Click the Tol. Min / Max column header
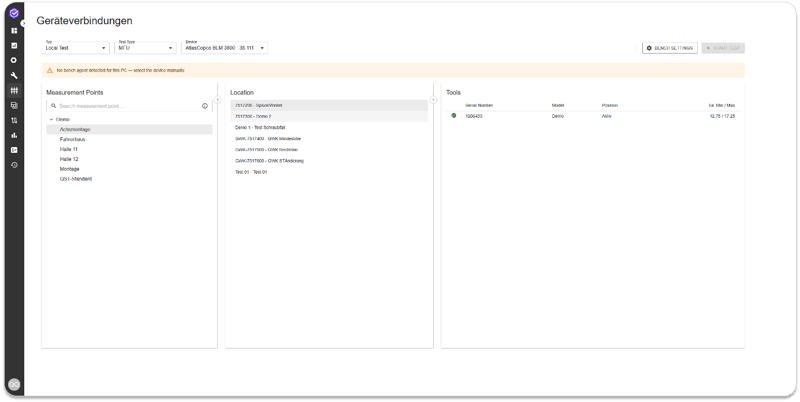This screenshot has height=402, width=800. [x=721, y=105]
